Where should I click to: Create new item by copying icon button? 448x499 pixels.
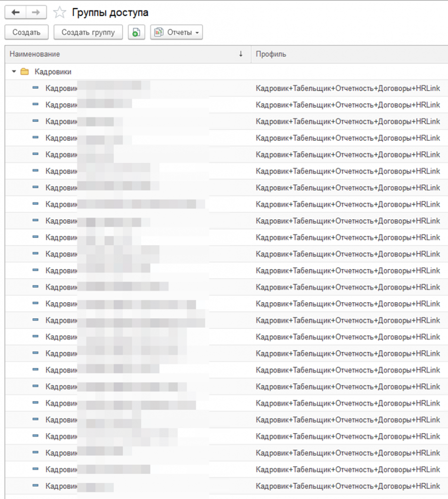pyautogui.click(x=136, y=32)
